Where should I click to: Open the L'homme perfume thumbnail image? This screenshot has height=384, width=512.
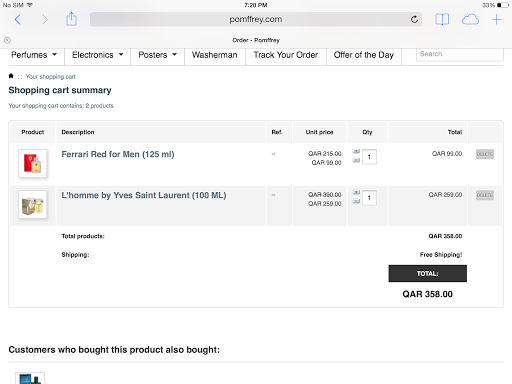[x=33, y=205]
